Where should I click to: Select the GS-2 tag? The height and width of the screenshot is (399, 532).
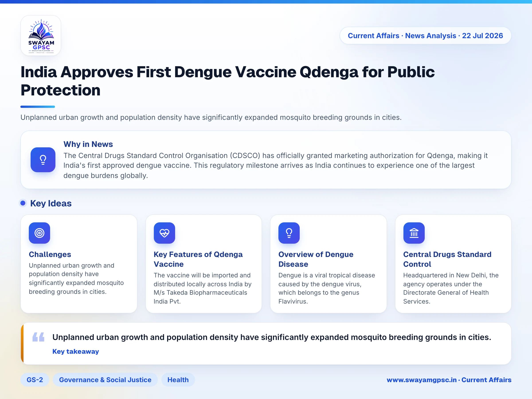35,380
